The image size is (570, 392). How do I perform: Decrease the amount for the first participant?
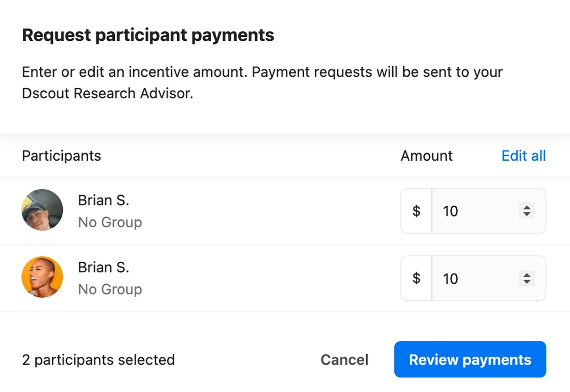pyautogui.click(x=527, y=215)
